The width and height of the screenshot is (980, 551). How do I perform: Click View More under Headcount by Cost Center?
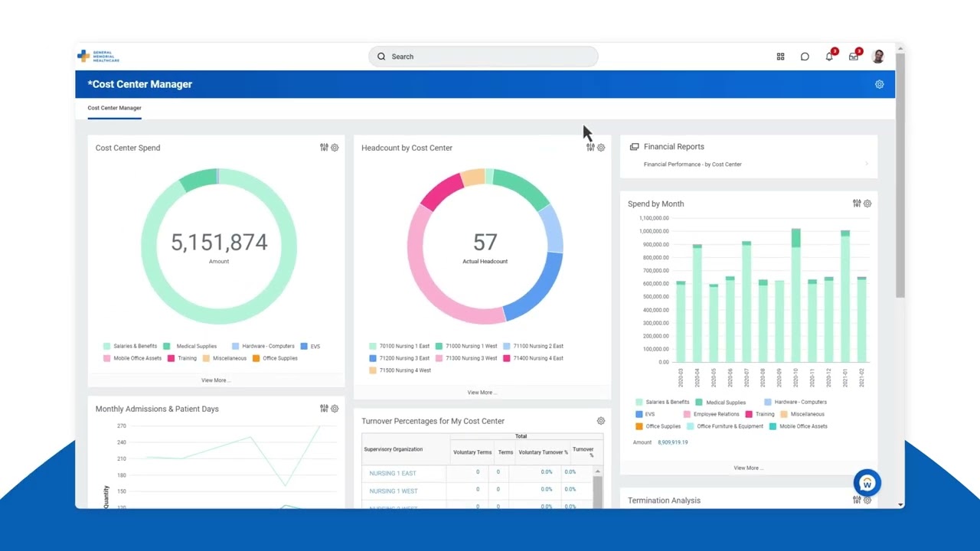click(x=482, y=393)
